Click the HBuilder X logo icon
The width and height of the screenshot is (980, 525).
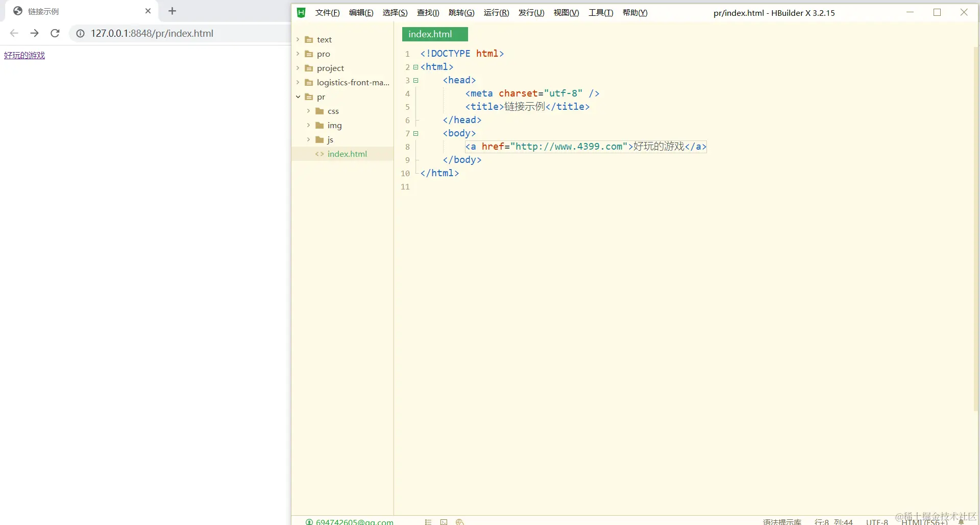pos(301,13)
